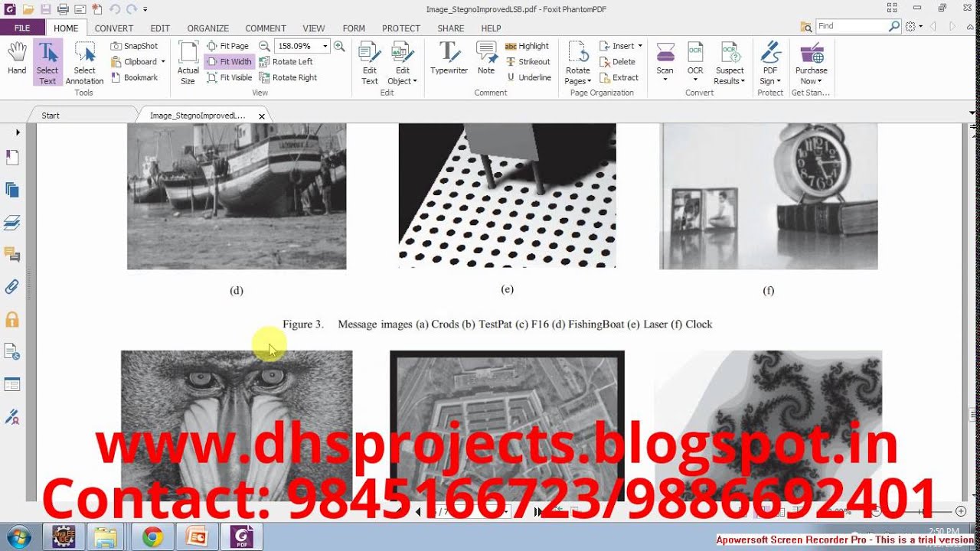980x551 pixels.
Task: Click inside the Find search field
Action: (x=851, y=26)
